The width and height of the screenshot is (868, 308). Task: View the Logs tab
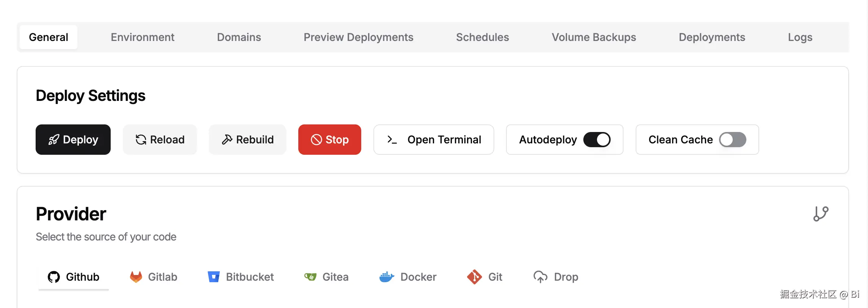800,37
